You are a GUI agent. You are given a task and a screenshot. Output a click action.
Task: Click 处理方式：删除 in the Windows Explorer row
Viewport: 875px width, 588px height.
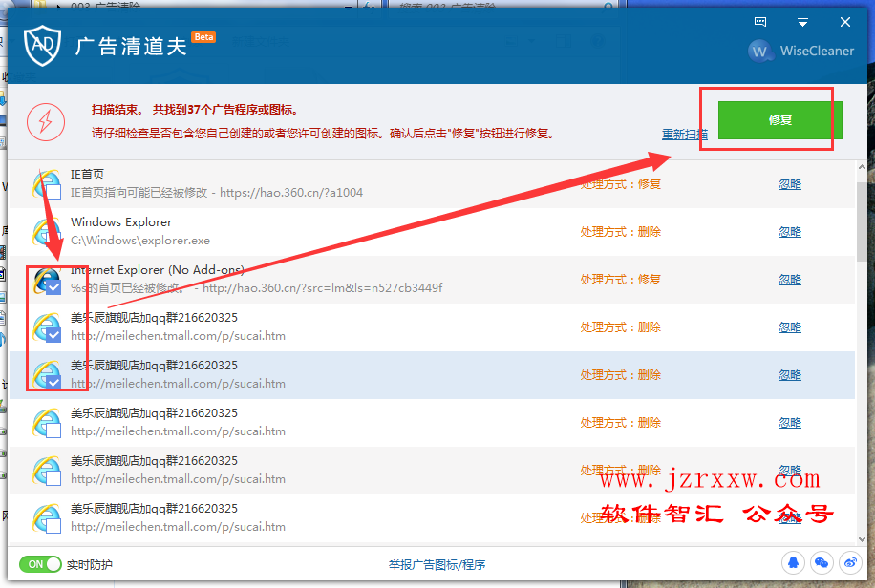coord(621,232)
